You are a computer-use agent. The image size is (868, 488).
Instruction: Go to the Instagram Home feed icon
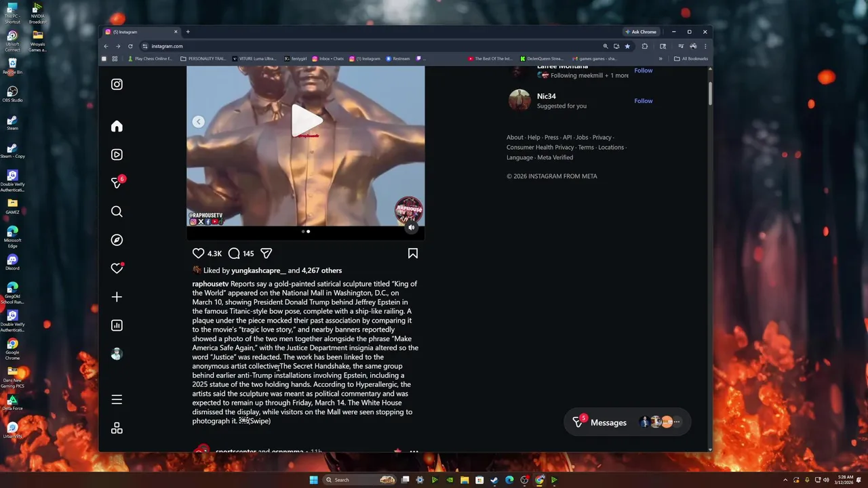click(x=117, y=126)
